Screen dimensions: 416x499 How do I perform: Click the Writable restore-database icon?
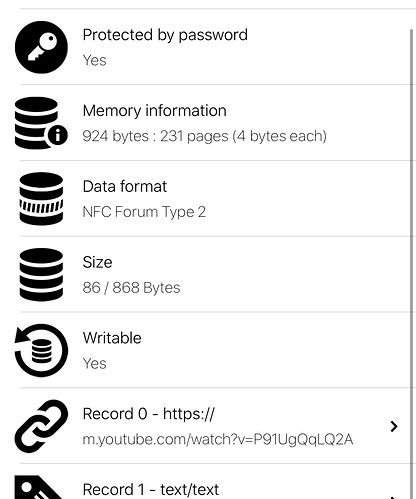(41, 350)
